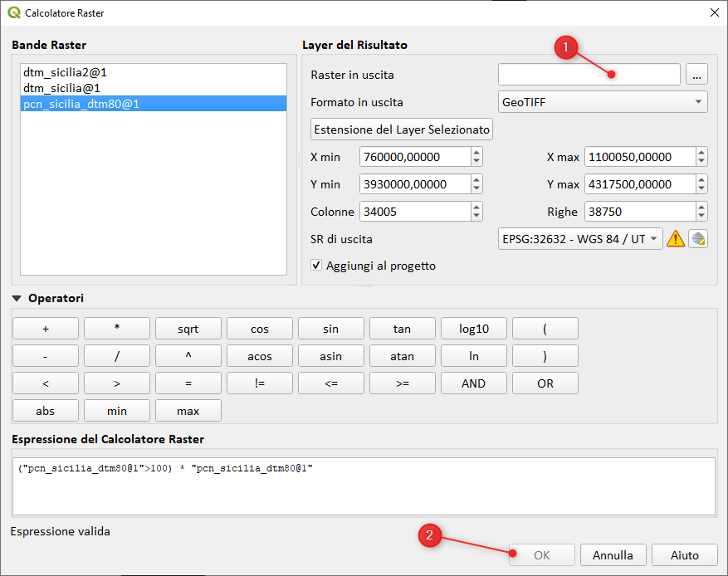Click the yellow CRS warning triangle icon
Image resolution: width=728 pixels, height=576 pixels.
tap(676, 239)
